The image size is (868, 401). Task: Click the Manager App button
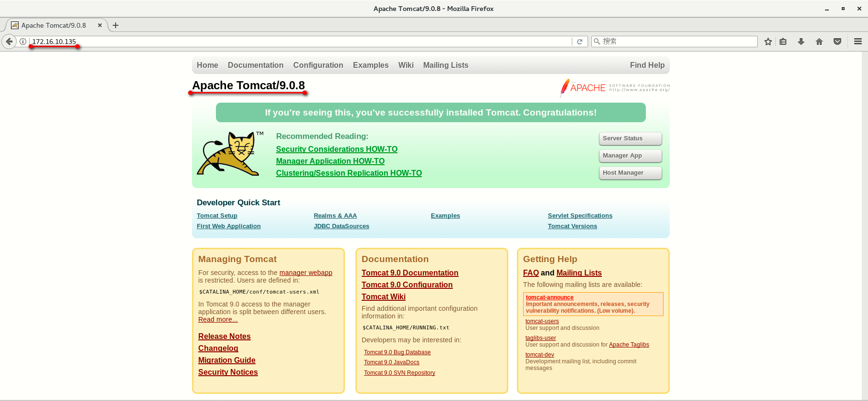coord(631,156)
